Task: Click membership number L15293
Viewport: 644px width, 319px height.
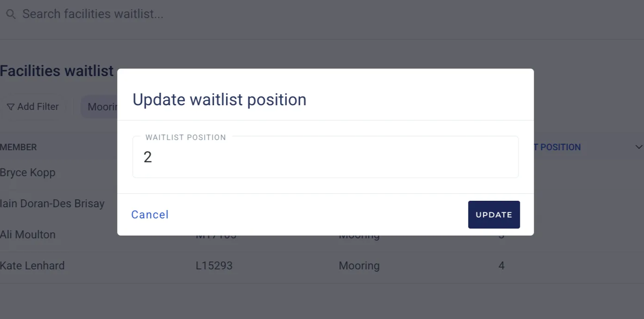Action: [x=214, y=266]
